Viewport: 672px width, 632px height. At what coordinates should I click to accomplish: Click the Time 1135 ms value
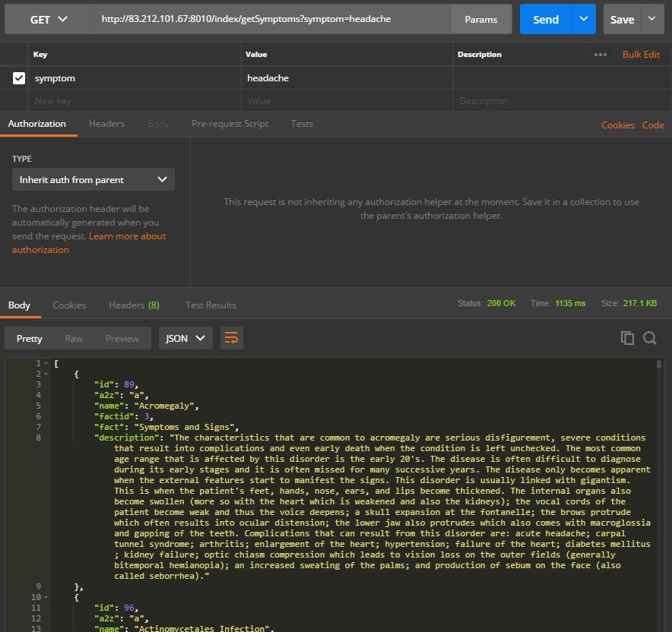570,303
